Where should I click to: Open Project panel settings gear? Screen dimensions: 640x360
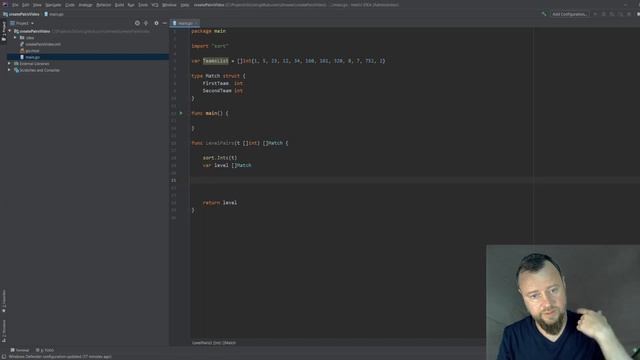tap(156, 23)
